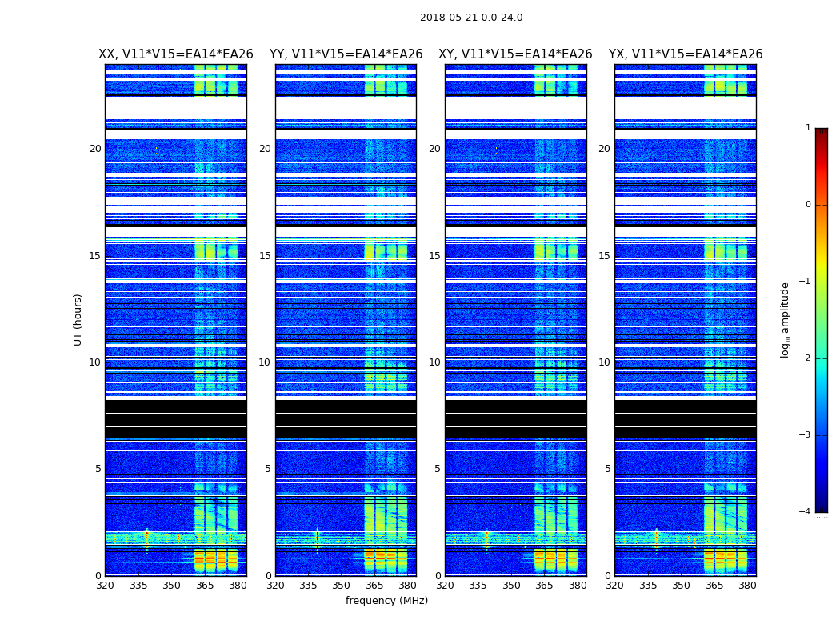The width and height of the screenshot is (840, 640).
Task: Click the colorbar tick label 0
Action: (808, 205)
